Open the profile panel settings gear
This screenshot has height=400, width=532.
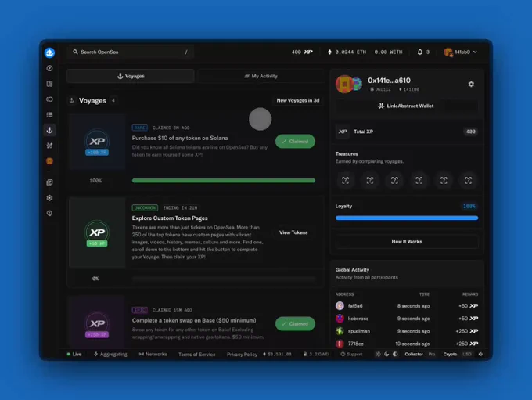471,84
